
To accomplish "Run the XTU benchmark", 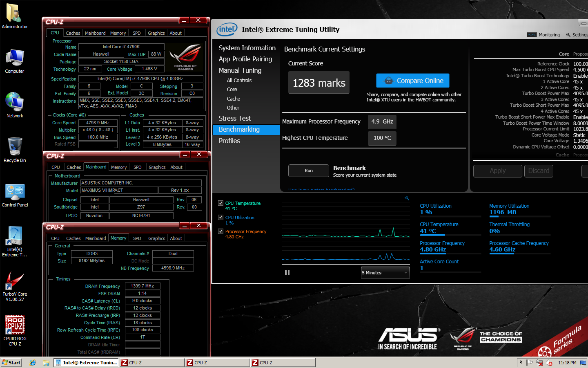I will pyautogui.click(x=309, y=171).
